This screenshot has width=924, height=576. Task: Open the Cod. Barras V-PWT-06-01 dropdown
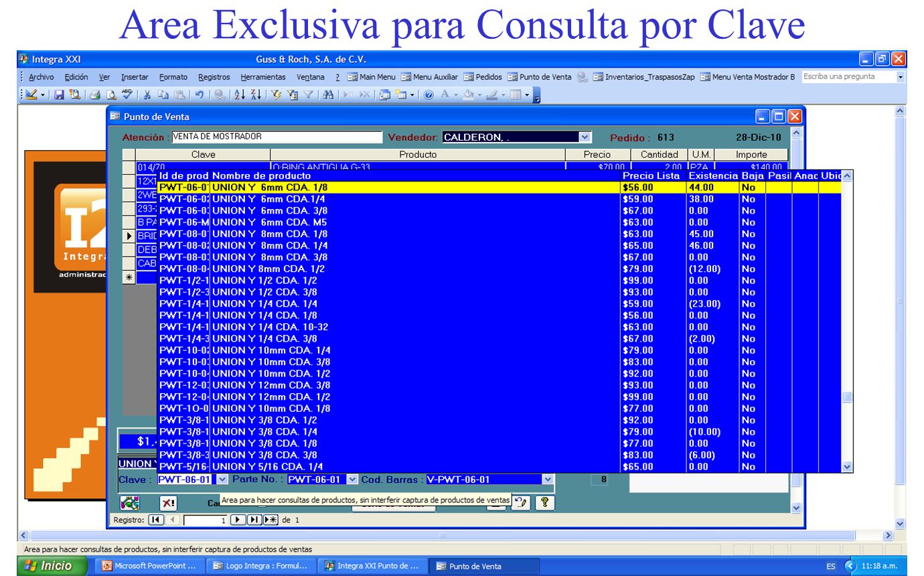548,480
